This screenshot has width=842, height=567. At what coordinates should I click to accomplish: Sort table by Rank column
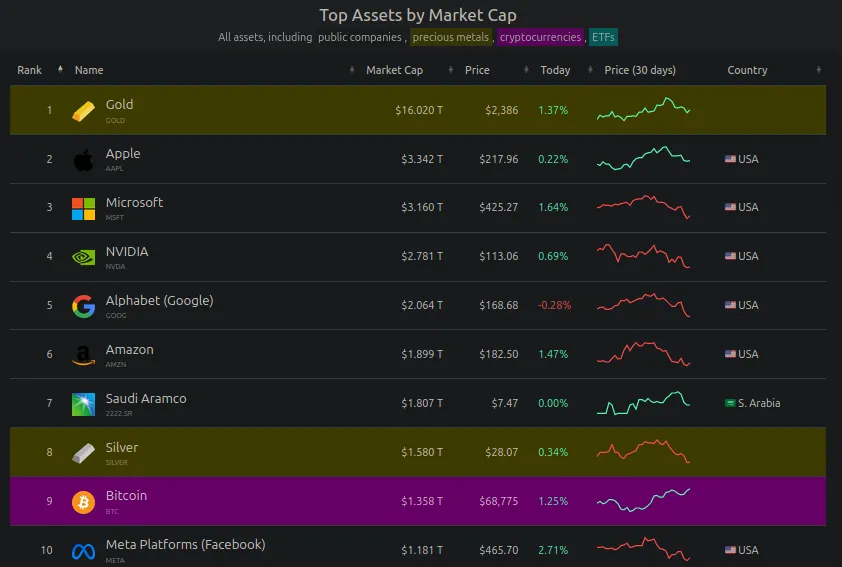coord(30,70)
